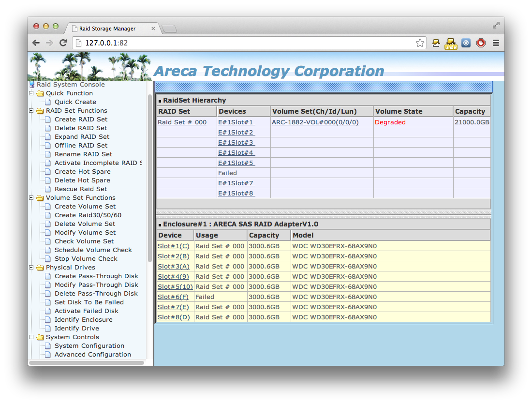
Task: Open Delete Hot Spare
Action: [x=82, y=180]
